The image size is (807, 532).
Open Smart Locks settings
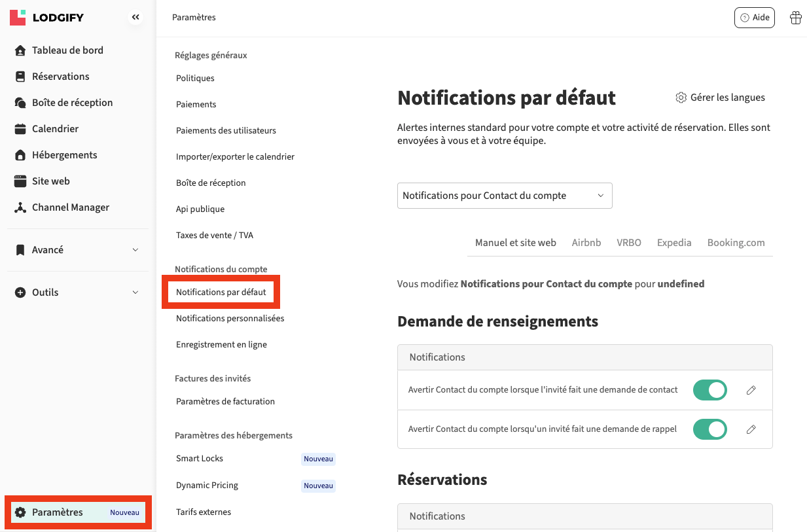click(200, 459)
